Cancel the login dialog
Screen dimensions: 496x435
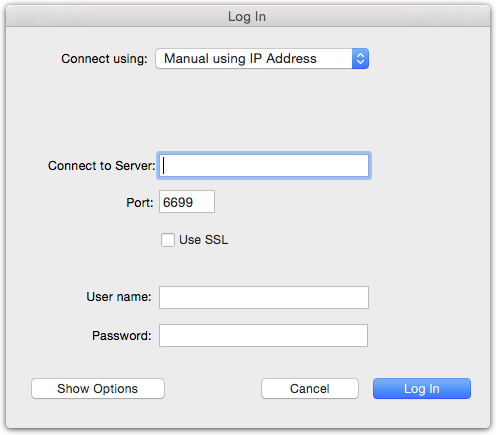pyautogui.click(x=310, y=389)
